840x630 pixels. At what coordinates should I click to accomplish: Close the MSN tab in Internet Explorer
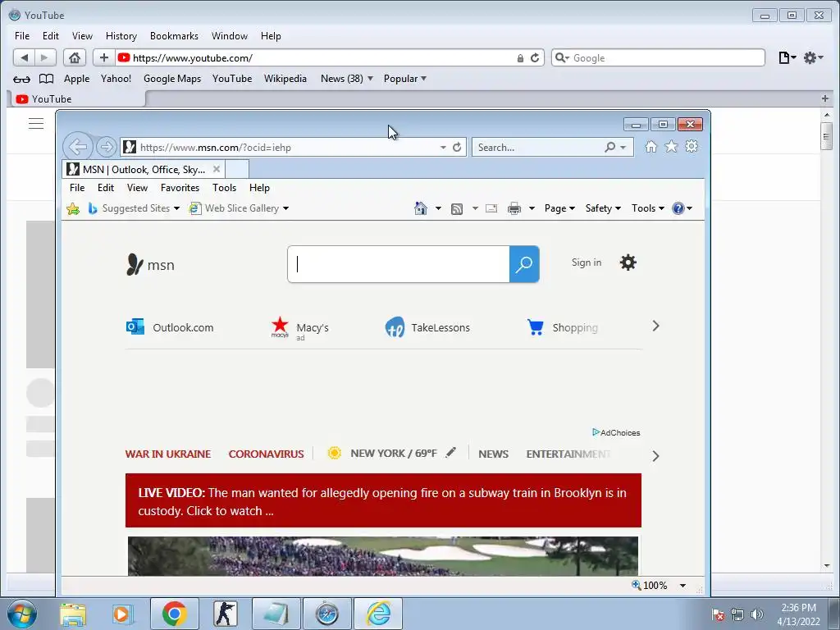click(217, 169)
